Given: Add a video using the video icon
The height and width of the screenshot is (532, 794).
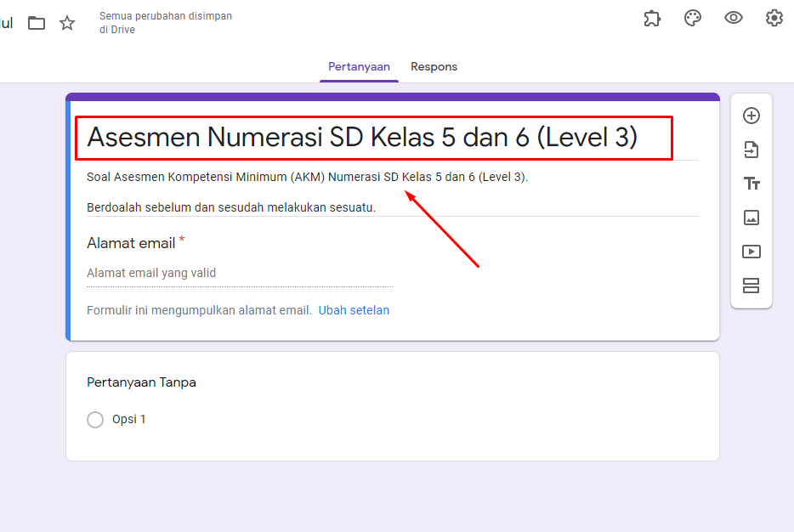Looking at the screenshot, I should (x=751, y=252).
